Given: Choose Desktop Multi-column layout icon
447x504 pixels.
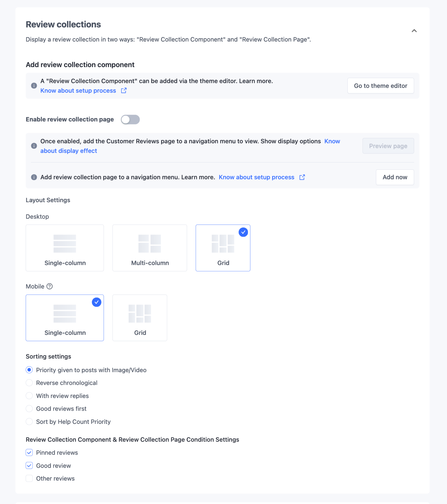Looking at the screenshot, I should coord(149,243).
